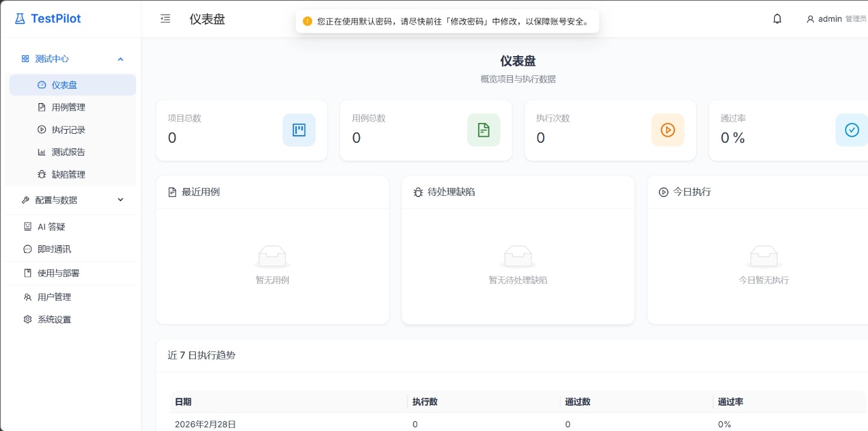Open 系统设置 from the sidebar

point(71,319)
